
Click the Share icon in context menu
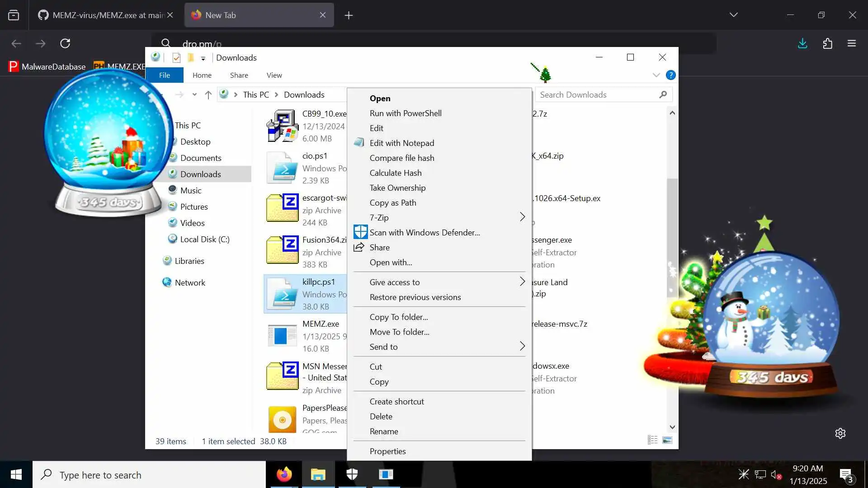[x=359, y=247]
